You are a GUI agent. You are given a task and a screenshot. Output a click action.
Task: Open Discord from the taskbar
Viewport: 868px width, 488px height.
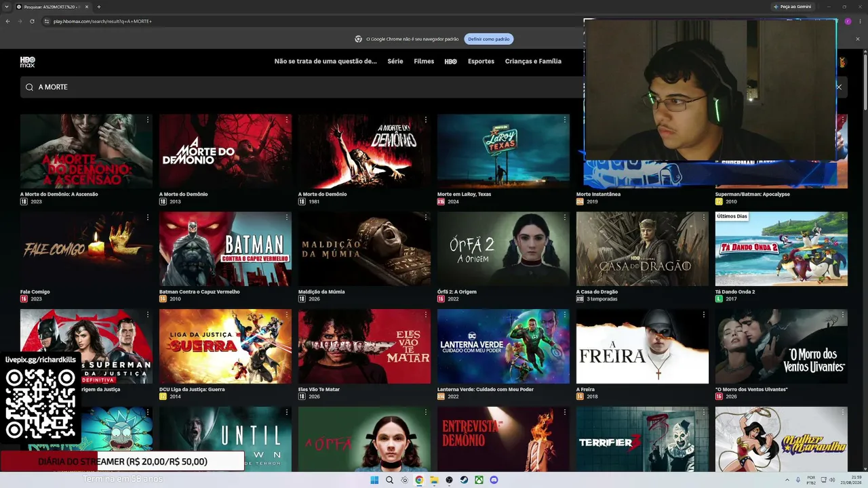[x=494, y=480]
